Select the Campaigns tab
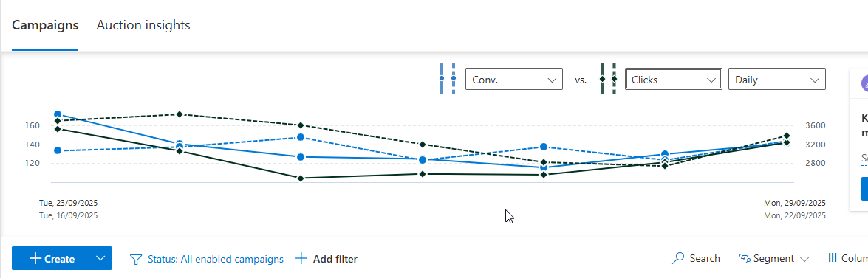Viewport: 868px width, 278px height. point(45,25)
